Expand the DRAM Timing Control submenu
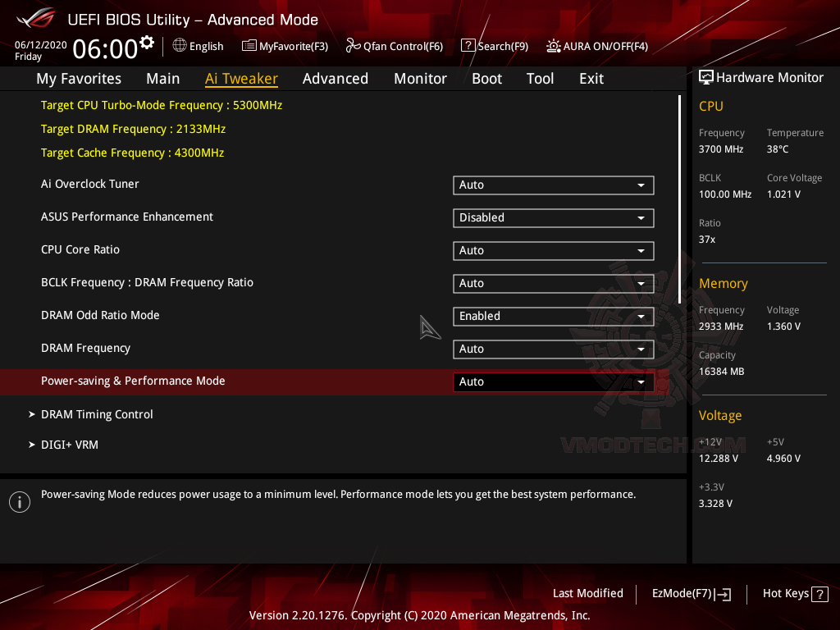The image size is (840, 630). tap(96, 414)
